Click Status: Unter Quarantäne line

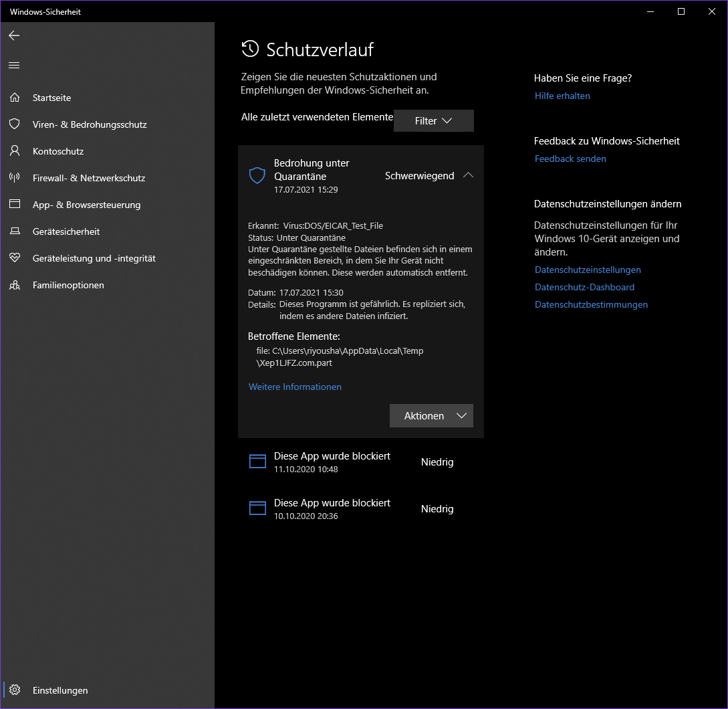[x=297, y=237]
